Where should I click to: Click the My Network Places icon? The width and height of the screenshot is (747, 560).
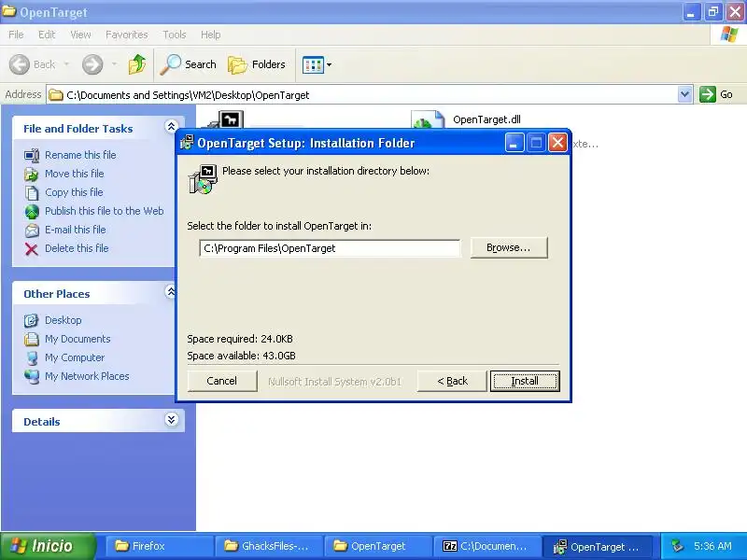(32, 376)
